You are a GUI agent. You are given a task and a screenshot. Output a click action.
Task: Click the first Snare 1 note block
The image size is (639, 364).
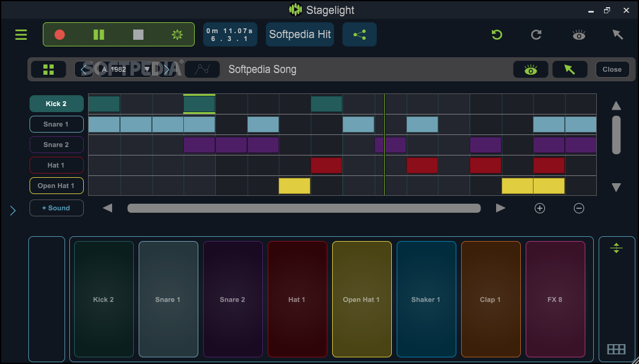(x=104, y=124)
